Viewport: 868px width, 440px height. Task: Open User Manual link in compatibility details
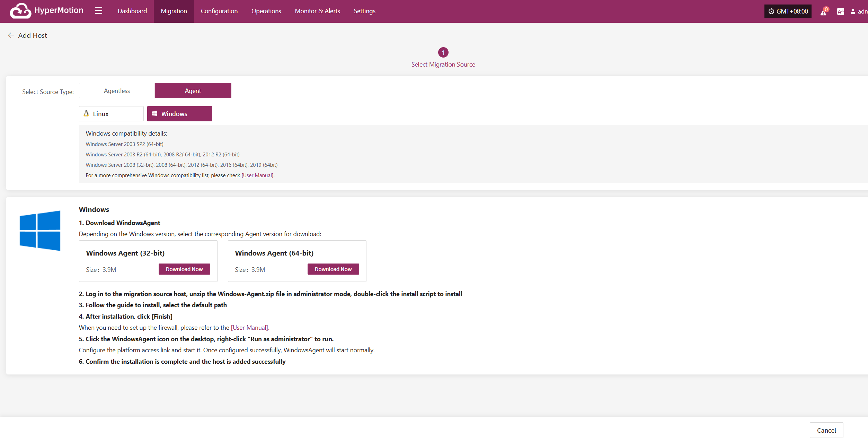pos(257,175)
